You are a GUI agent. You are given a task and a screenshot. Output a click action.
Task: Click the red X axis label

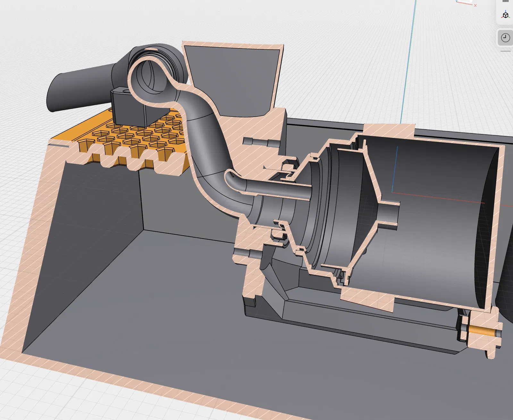point(475,5)
